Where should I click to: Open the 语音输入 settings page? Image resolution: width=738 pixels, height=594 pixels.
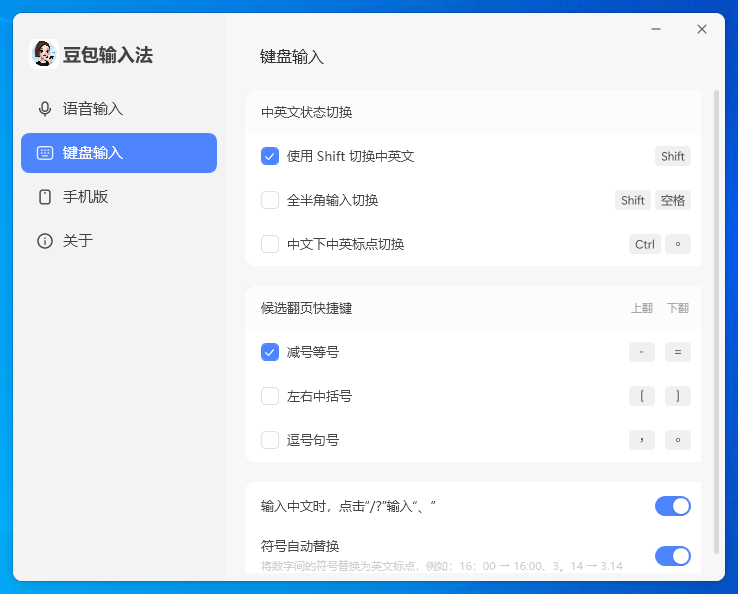(119, 109)
